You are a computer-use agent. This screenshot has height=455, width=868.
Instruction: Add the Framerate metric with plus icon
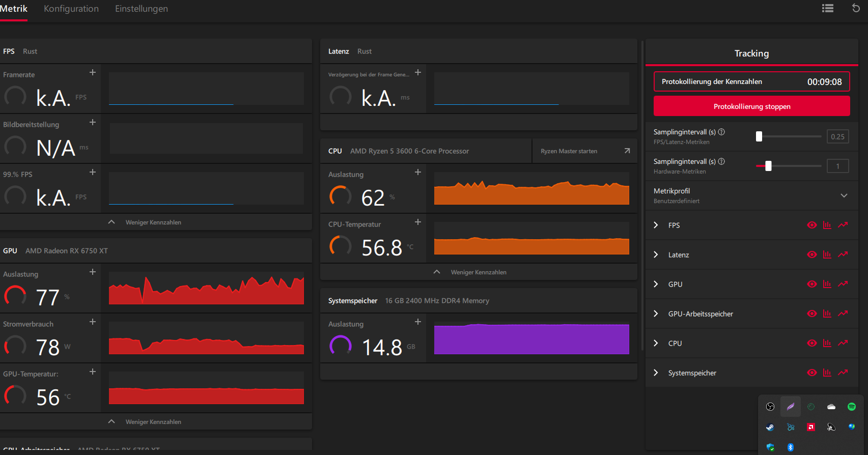coord(93,72)
